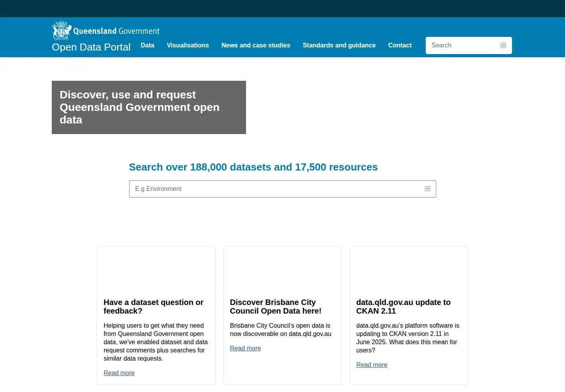Click the Open Data Portal title link
This screenshot has height=392, width=565.
(x=91, y=47)
